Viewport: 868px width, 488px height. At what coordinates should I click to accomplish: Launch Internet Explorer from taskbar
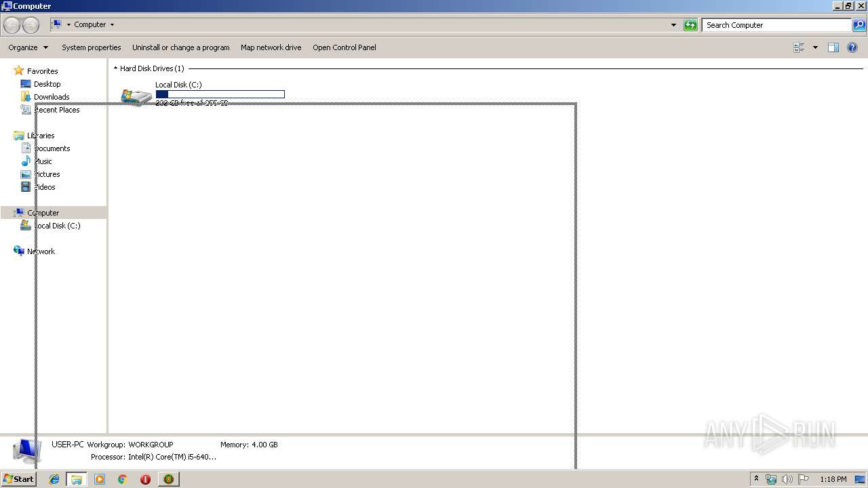[54, 479]
